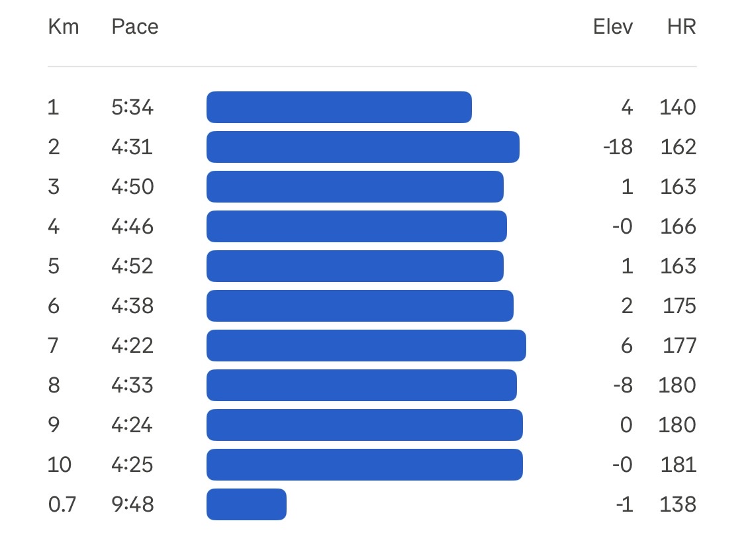
Task: Select the km 10 pace bar
Action: [x=364, y=465]
